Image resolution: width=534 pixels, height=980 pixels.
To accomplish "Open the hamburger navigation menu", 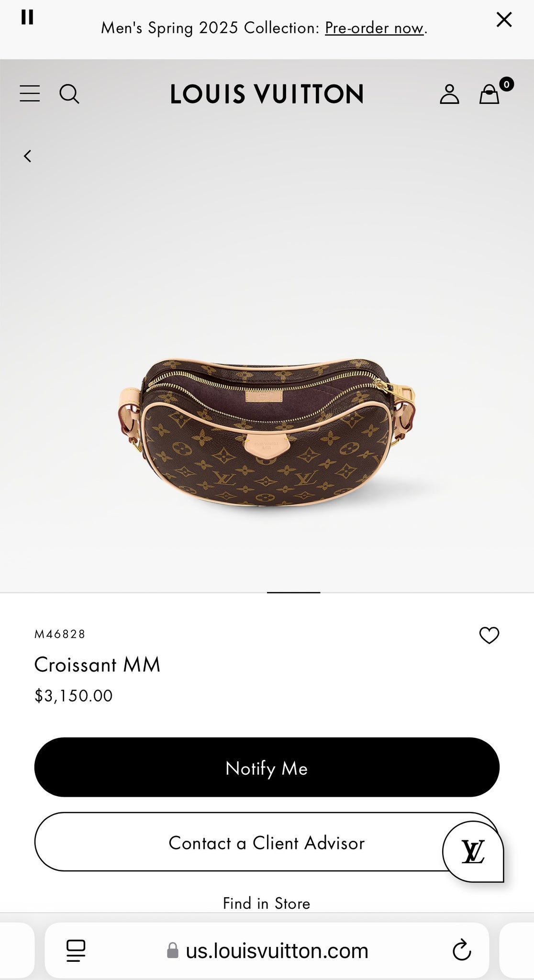I will [x=30, y=93].
